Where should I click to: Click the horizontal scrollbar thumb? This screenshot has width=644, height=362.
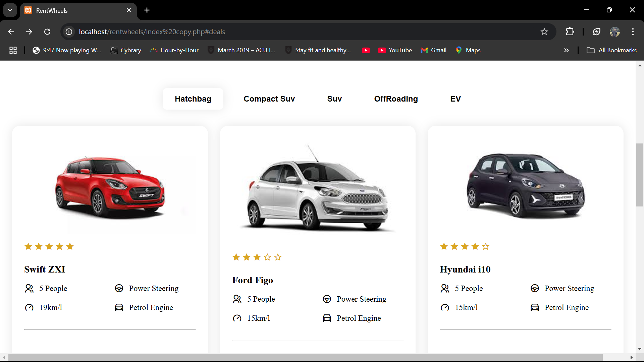click(x=305, y=358)
